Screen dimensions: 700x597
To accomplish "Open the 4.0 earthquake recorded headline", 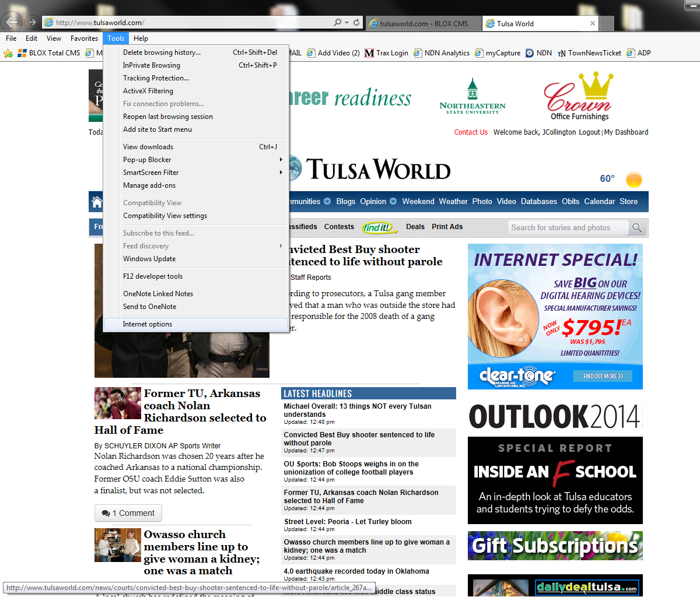I will pyautogui.click(x=356, y=571).
